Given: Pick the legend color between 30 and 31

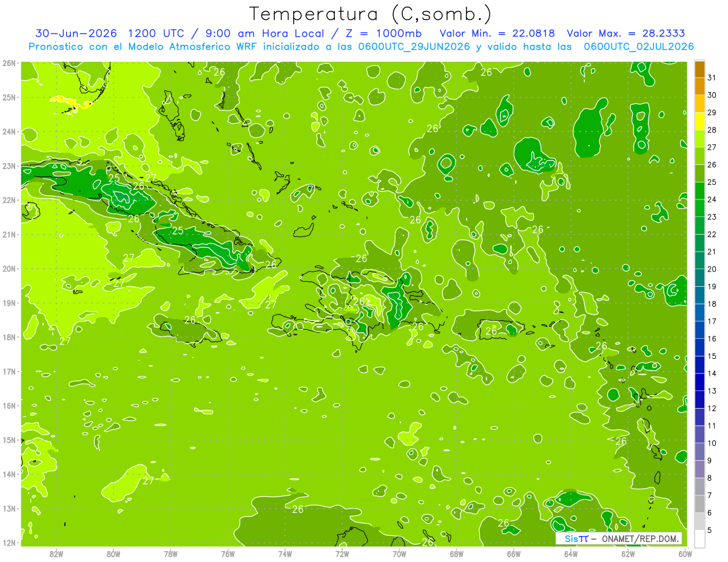Looking at the screenshot, I should [699, 86].
